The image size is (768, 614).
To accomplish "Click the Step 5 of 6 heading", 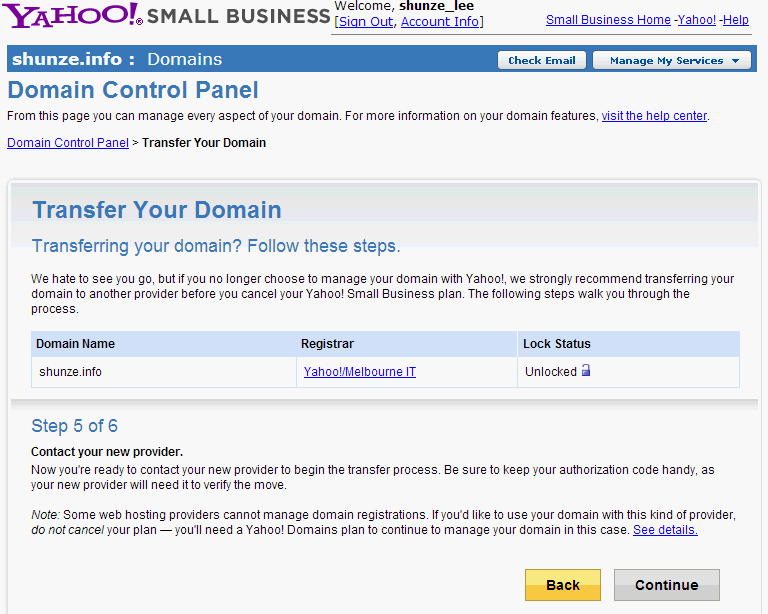I will (74, 426).
